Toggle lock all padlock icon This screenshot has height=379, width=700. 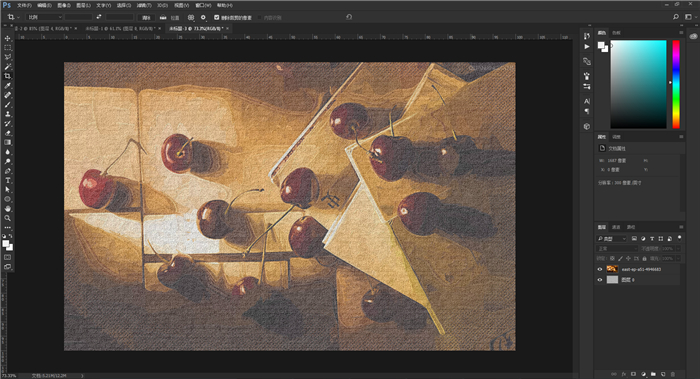[644, 258]
